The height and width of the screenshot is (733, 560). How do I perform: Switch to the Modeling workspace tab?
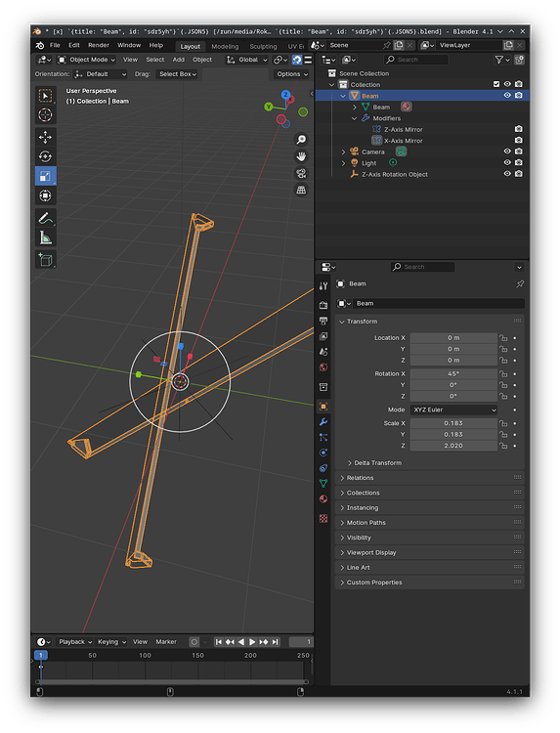coord(225,46)
